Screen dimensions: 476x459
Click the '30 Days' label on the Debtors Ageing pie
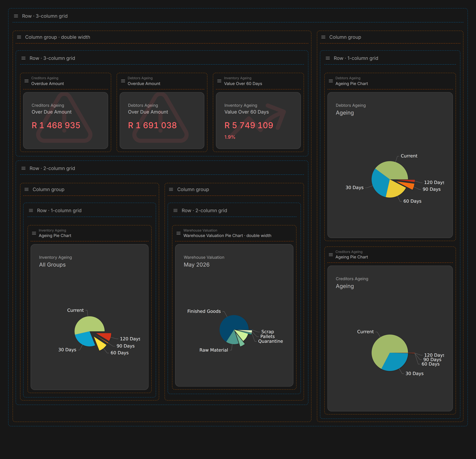355,188
